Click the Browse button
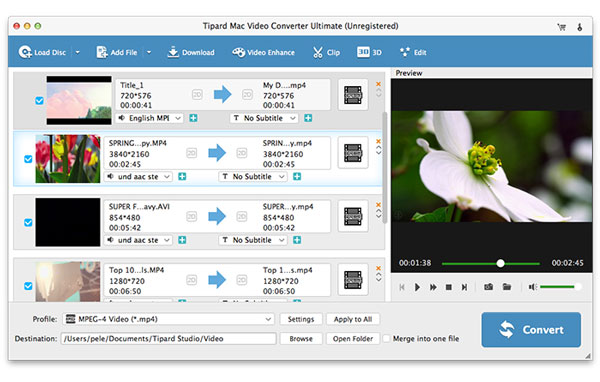This screenshot has width=600, height=382. [301, 339]
